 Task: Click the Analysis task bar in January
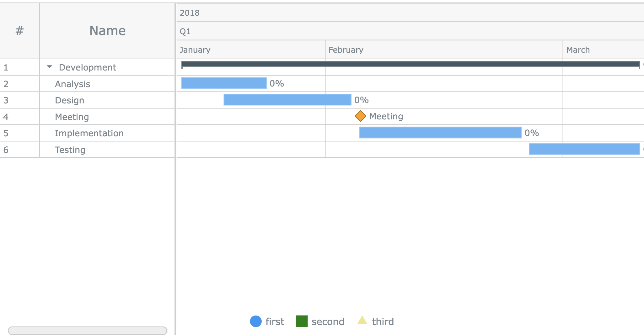[x=223, y=83]
